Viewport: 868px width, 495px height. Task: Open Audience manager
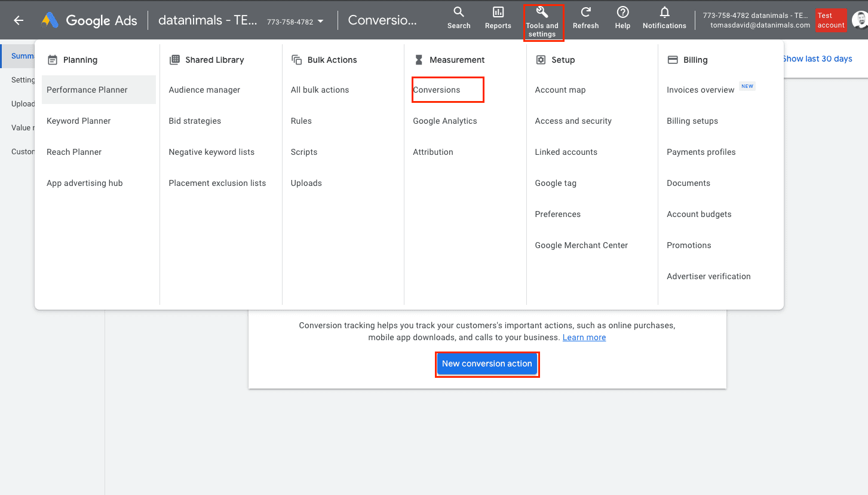point(204,90)
